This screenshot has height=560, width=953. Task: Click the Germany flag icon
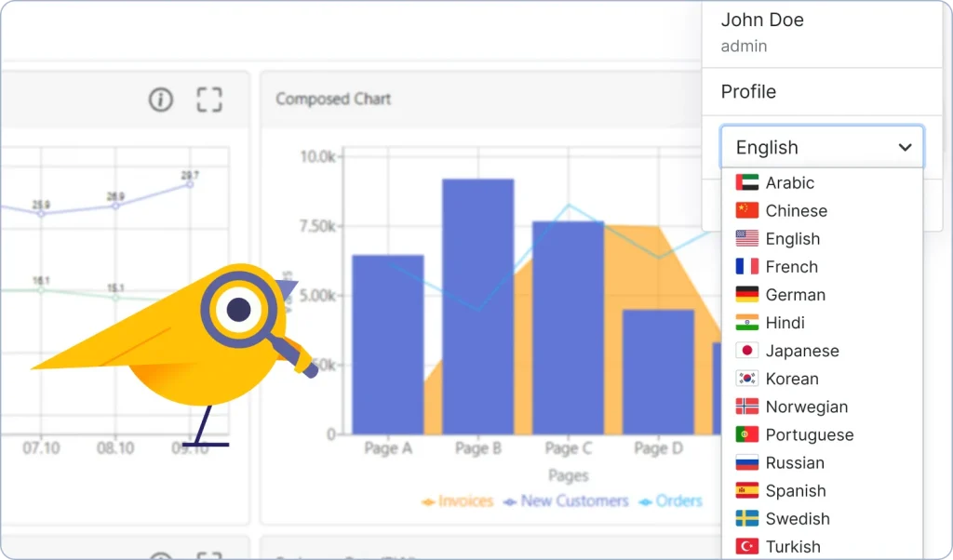pos(747,294)
